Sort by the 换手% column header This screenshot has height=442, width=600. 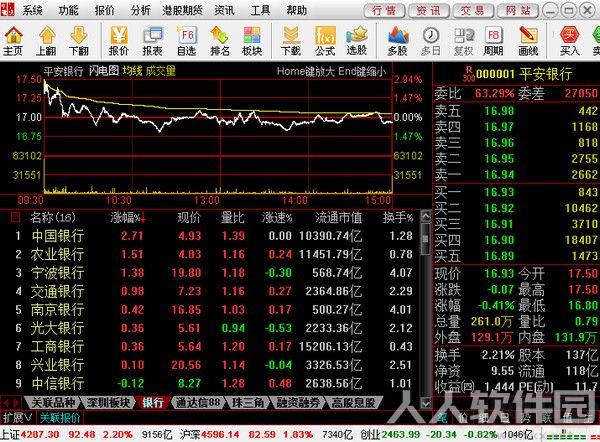click(x=398, y=218)
